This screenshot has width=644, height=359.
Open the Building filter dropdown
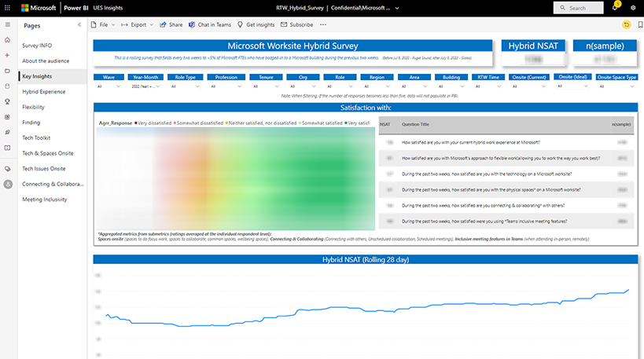coord(451,86)
